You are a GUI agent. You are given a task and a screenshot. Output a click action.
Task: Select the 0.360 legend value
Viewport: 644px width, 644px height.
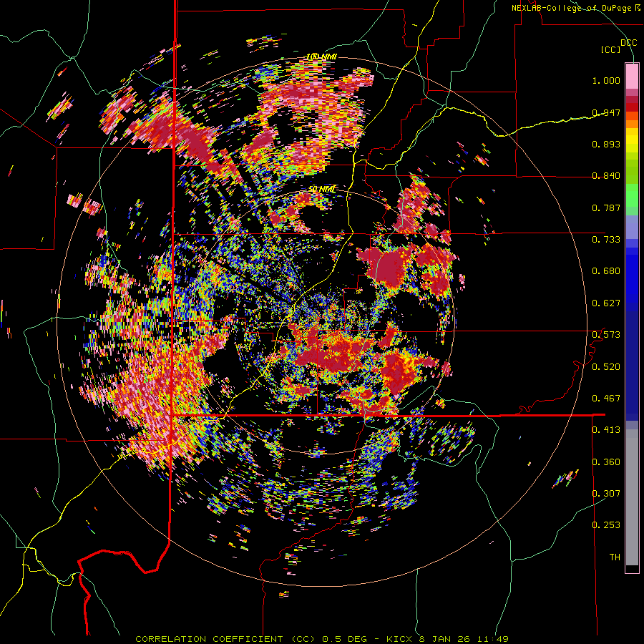(606, 462)
